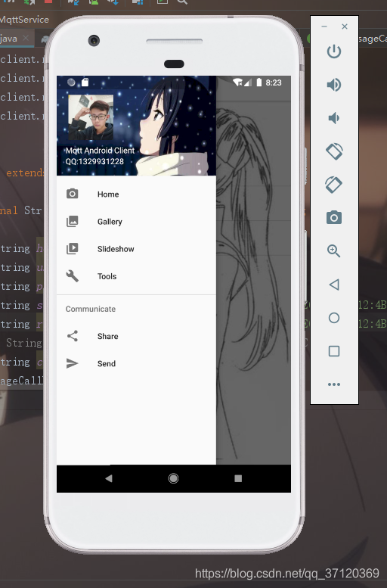Click the wrench icon beside Tools

[73, 276]
